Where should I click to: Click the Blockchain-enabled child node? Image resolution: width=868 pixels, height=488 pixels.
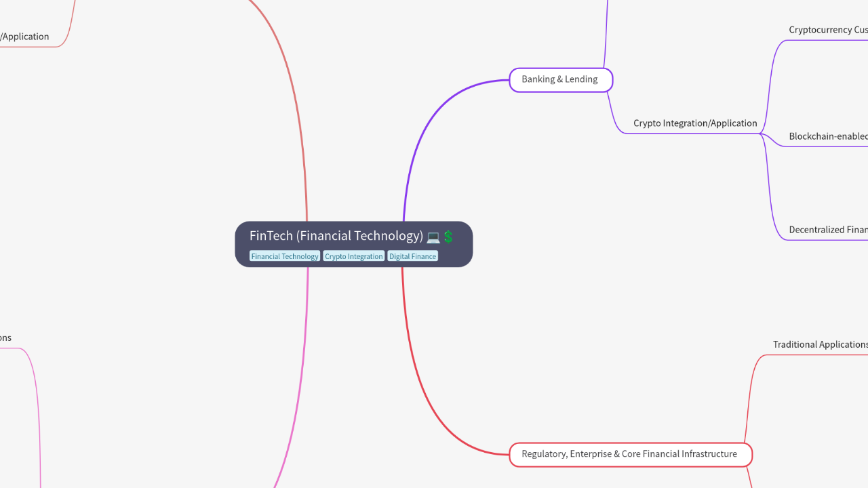point(828,136)
